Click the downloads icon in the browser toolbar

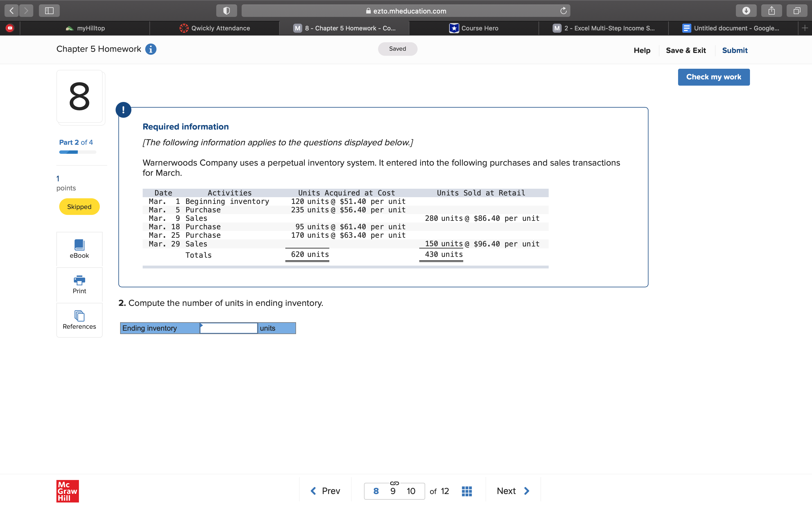pos(746,10)
